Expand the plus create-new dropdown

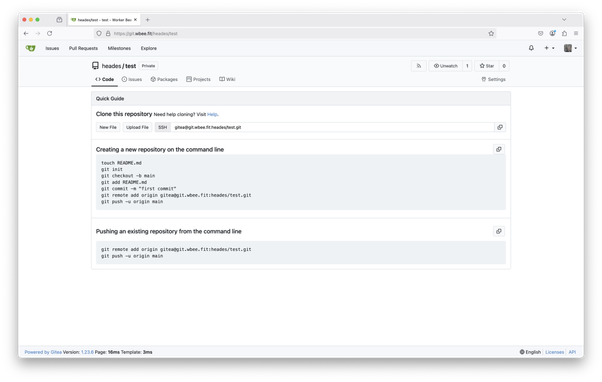(x=549, y=48)
